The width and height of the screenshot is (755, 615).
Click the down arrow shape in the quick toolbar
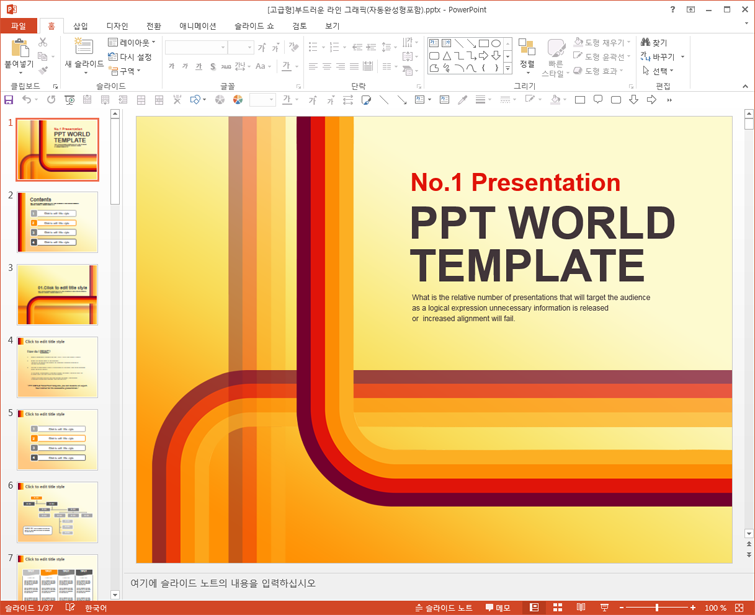tap(634, 100)
